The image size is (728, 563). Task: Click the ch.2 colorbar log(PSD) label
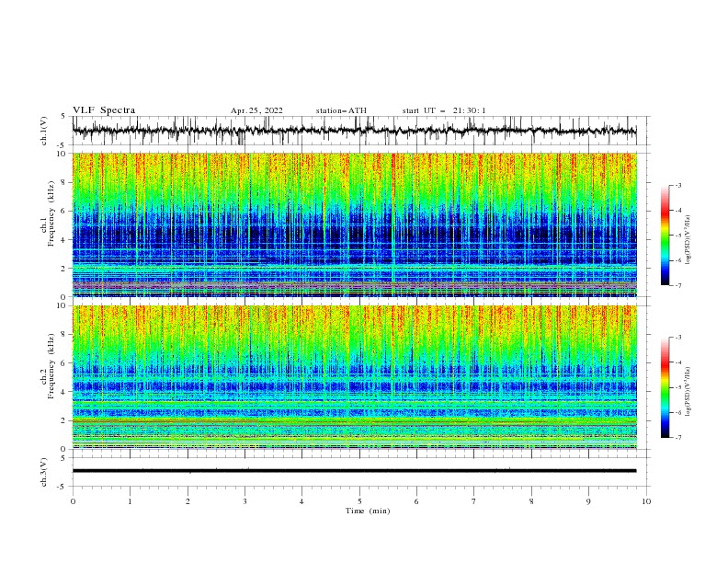(688, 392)
